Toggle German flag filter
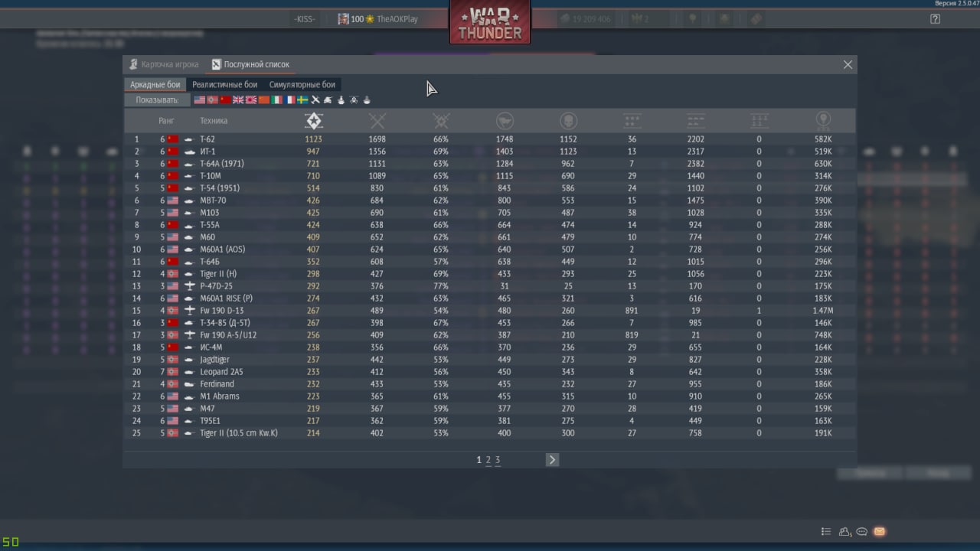 click(213, 100)
